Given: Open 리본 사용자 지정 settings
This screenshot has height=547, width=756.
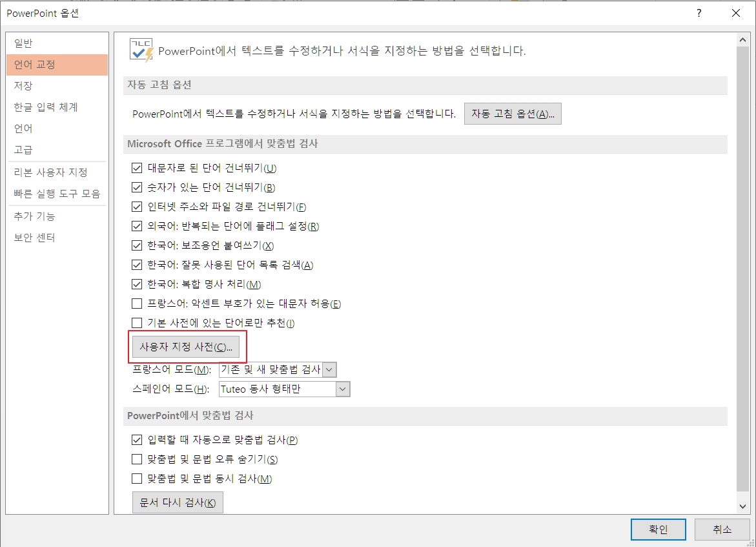Looking at the screenshot, I should click(57, 172).
